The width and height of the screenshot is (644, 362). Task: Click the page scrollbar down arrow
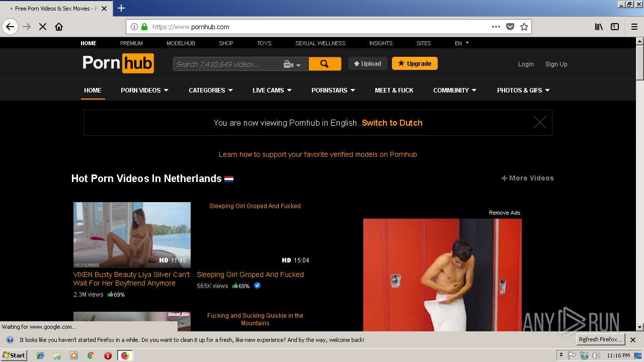pos(640,327)
